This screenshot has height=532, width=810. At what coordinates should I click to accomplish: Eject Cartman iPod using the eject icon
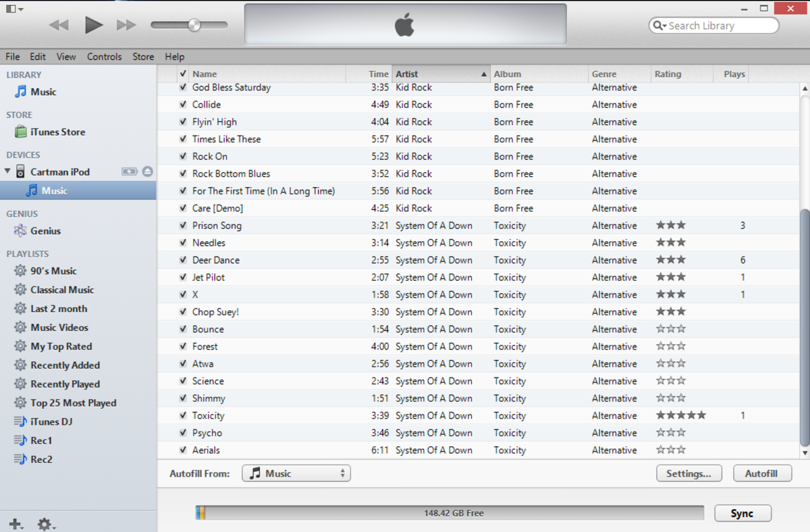click(148, 171)
